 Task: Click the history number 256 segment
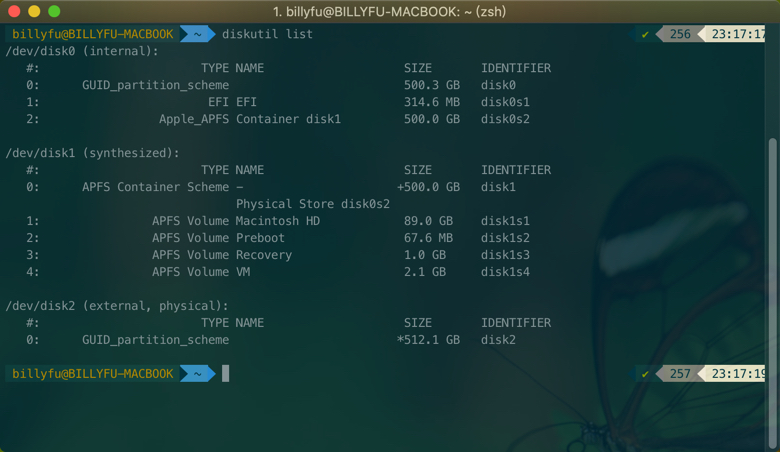pyautogui.click(x=680, y=34)
